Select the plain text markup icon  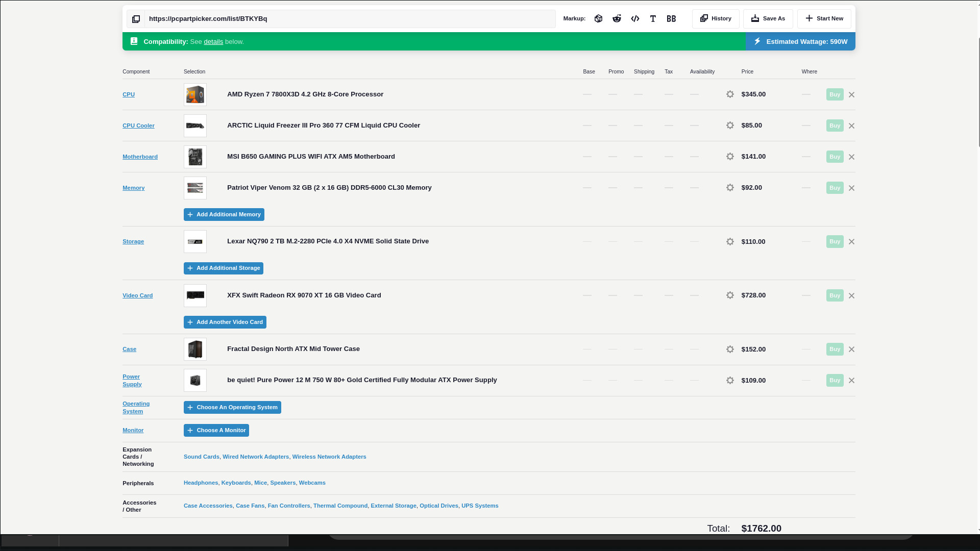653,19
